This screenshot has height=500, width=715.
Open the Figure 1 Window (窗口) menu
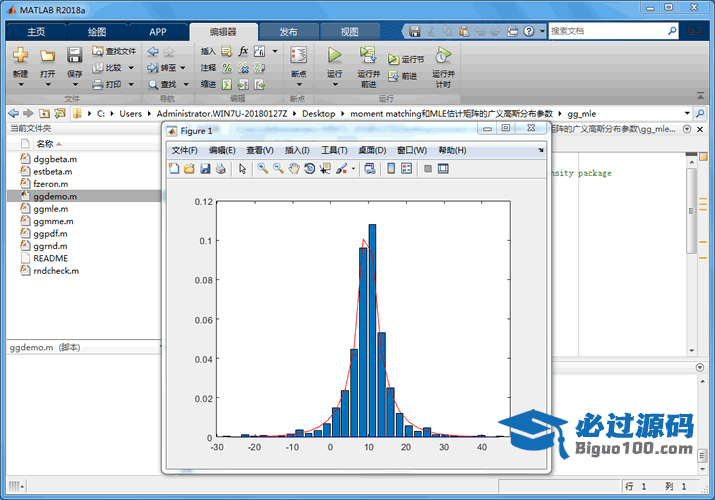[411, 150]
